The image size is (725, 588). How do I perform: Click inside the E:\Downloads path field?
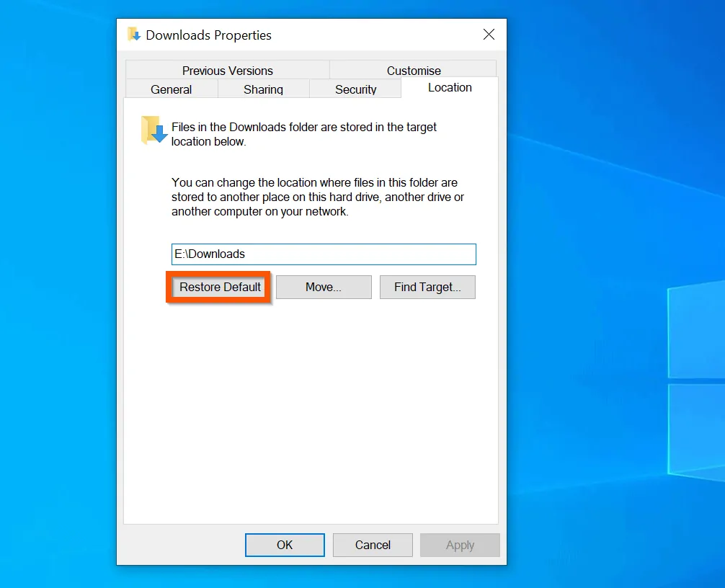323,254
